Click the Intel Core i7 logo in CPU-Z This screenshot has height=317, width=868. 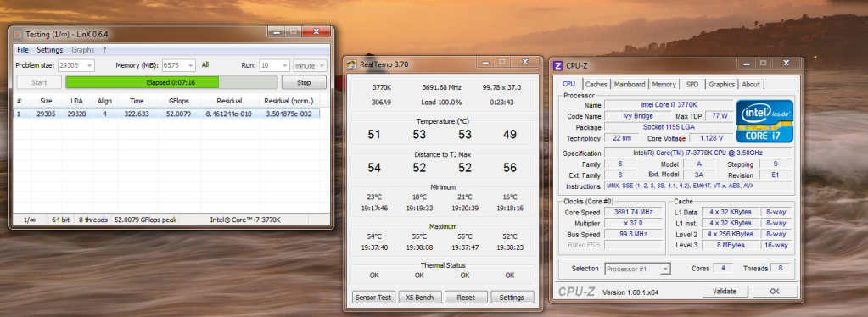764,120
